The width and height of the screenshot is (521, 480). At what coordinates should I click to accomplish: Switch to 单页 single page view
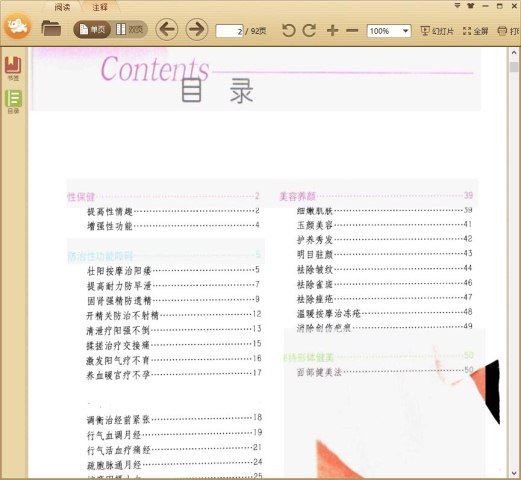(x=92, y=30)
